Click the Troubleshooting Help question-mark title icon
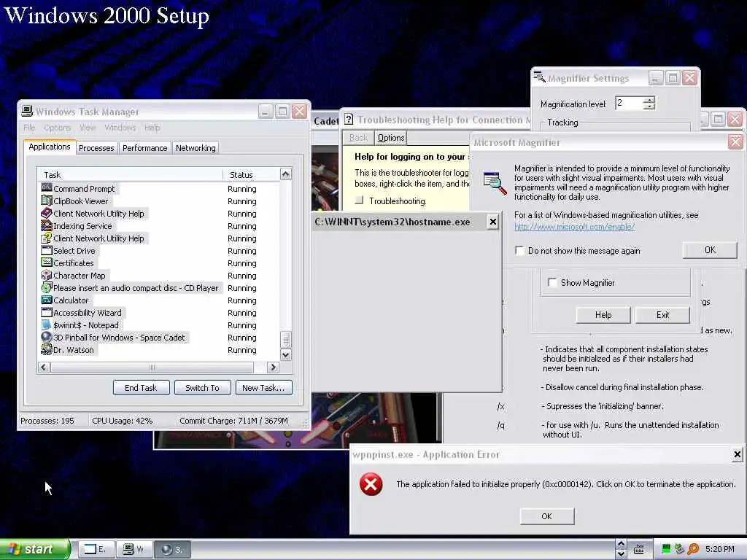The width and height of the screenshot is (747, 560). click(349, 119)
